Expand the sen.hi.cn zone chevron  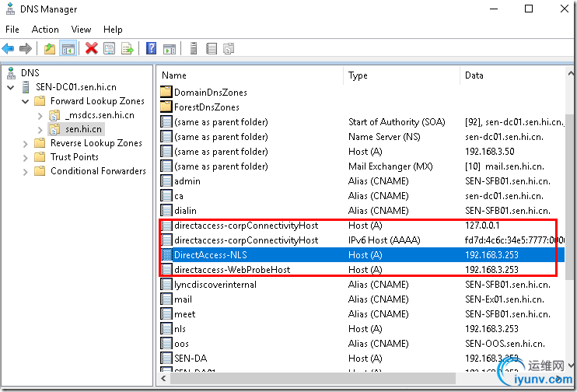40,130
